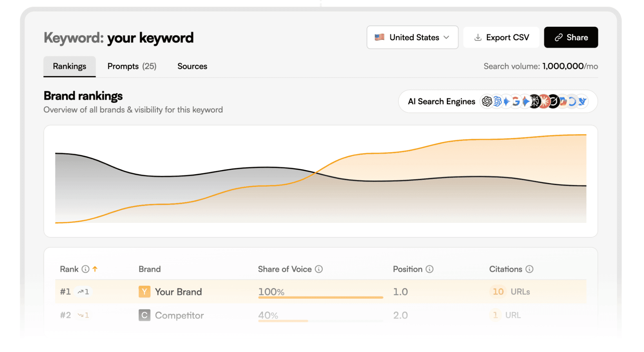This screenshot has height=352, width=644.
Task: Click the Claude orange starburst icon
Action: (x=544, y=101)
